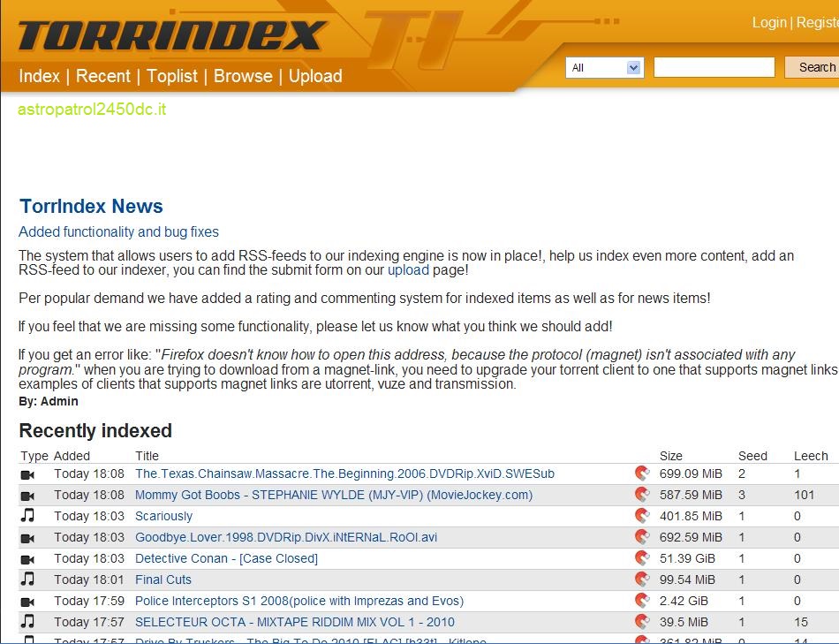
Task: Open astropatrol2450dc.it link
Action: click(x=92, y=110)
